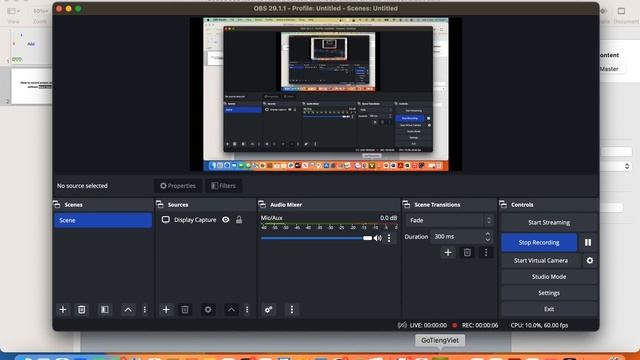
Task: Mute Mic/Aux with speaker icon
Action: click(x=378, y=238)
